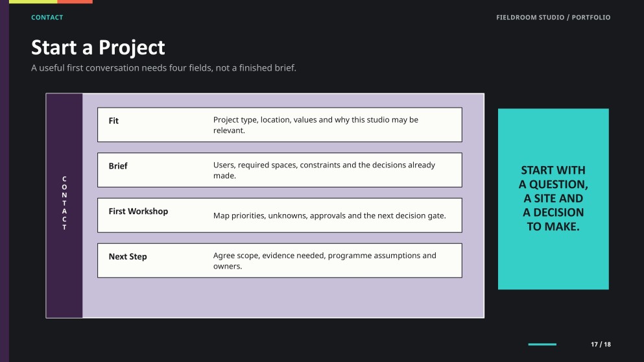Select the 'Next Step' row label
This screenshot has width=644, height=362.
128,256
